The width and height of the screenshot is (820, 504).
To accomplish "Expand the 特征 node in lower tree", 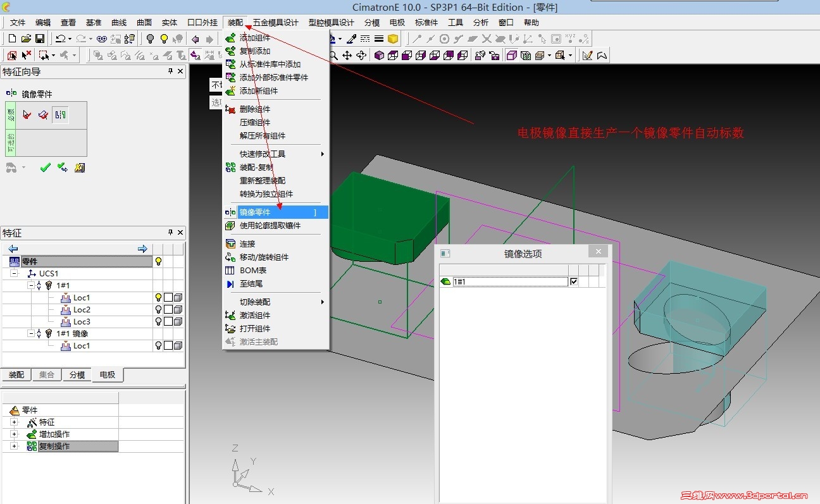I will pyautogui.click(x=14, y=422).
